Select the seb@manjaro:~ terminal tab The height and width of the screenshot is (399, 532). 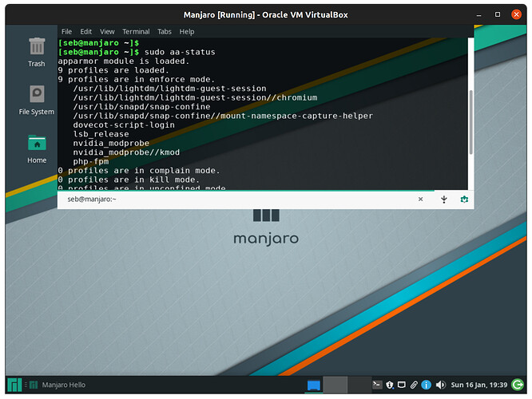pyautogui.click(x=92, y=199)
